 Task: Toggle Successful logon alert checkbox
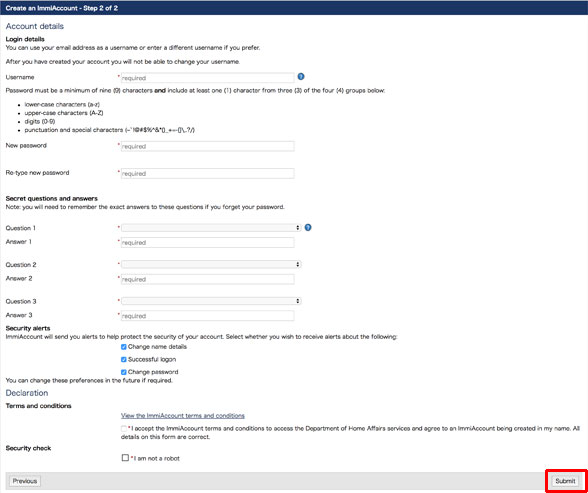(124, 360)
